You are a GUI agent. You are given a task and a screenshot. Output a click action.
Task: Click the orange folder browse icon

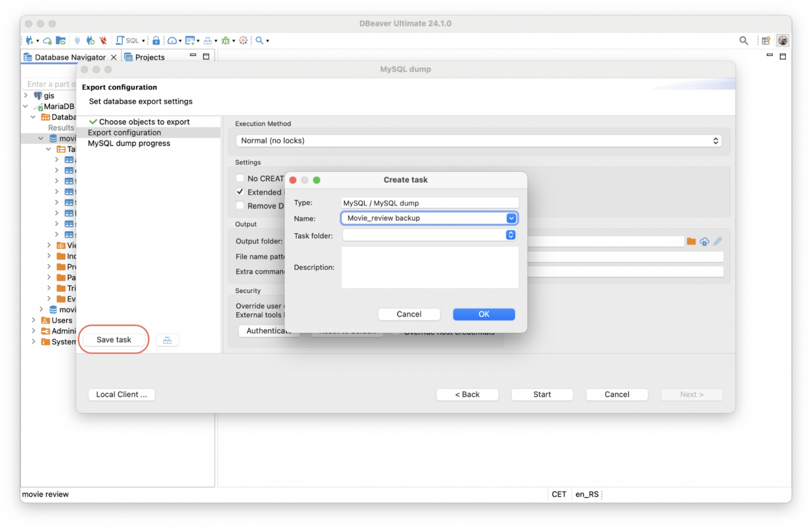click(691, 241)
